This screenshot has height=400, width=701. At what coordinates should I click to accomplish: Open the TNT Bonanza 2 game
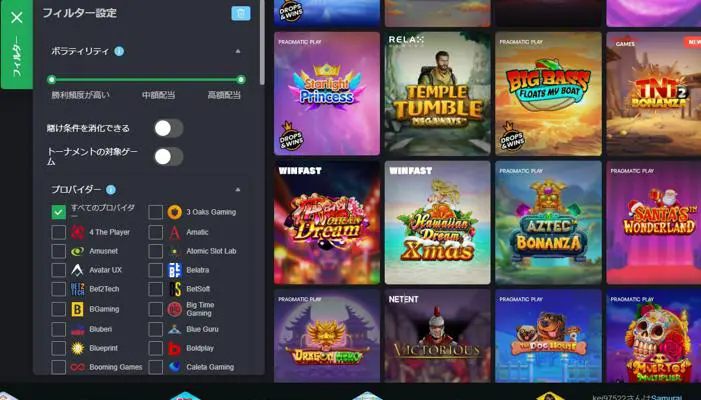654,93
